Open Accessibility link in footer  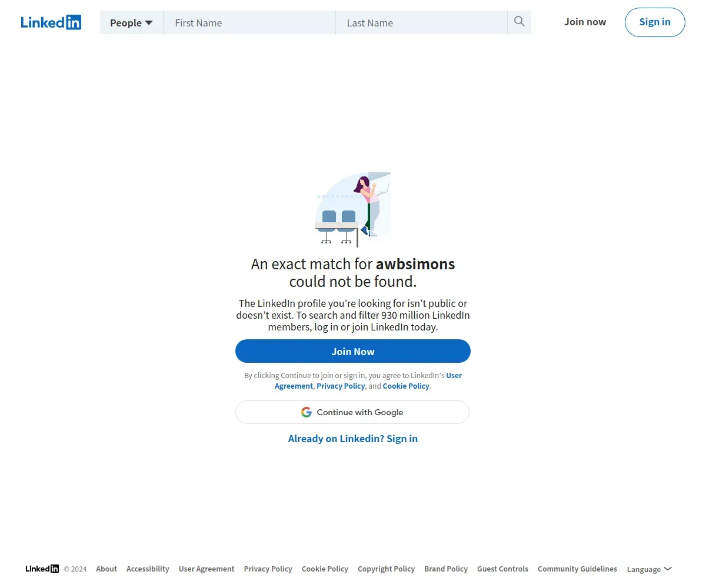pos(148,569)
